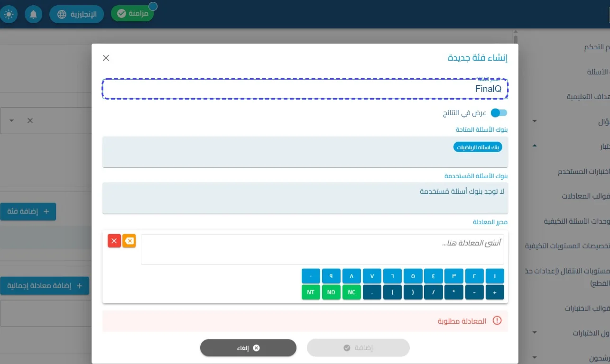Tap the digit ٥ five key
The image size is (610, 364).
[x=413, y=276]
